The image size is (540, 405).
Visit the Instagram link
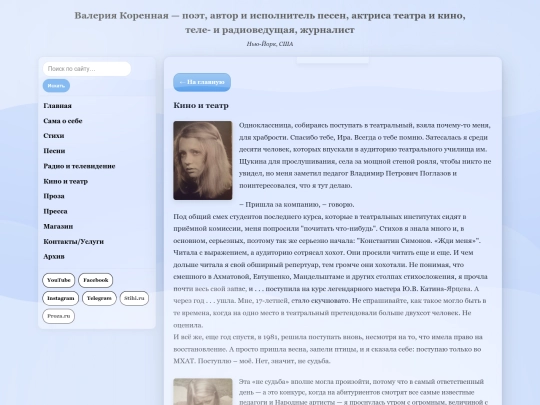pyautogui.click(x=61, y=298)
